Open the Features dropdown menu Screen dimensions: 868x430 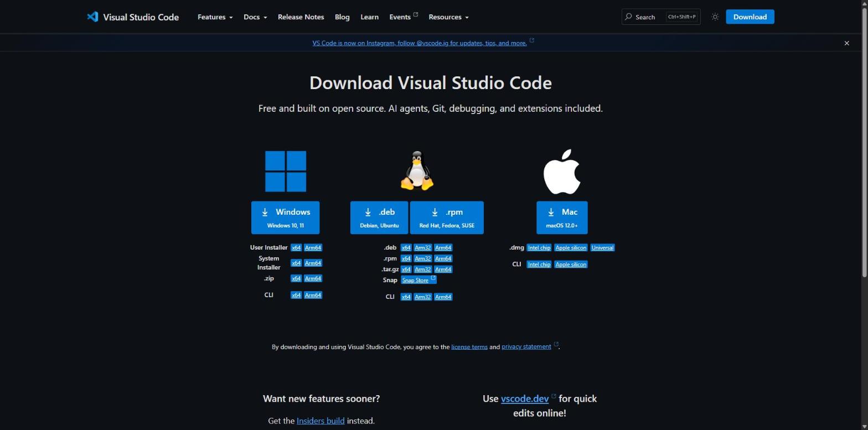[215, 17]
